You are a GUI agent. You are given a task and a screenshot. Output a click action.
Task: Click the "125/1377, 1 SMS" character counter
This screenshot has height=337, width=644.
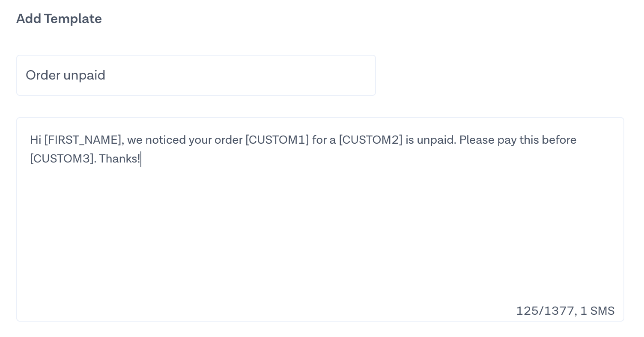(x=565, y=310)
